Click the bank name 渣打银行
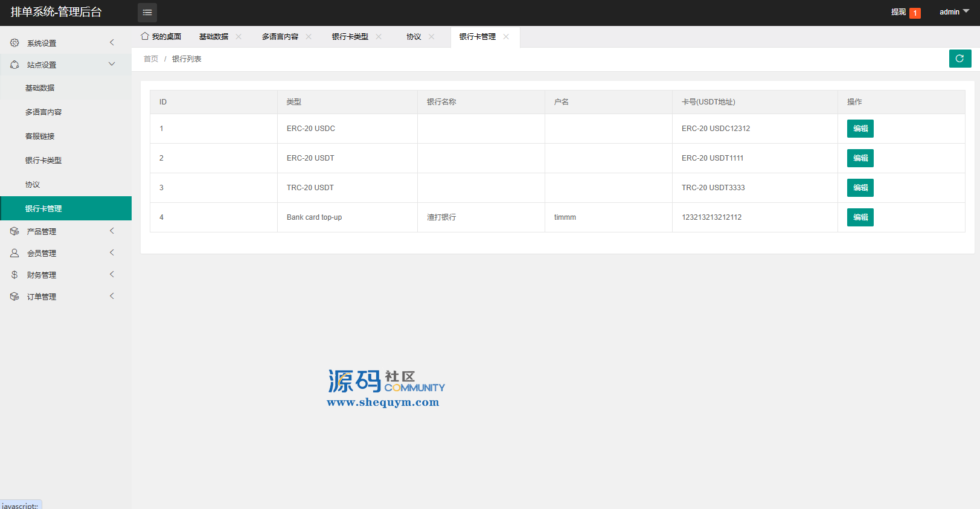980x509 pixels. tap(441, 217)
